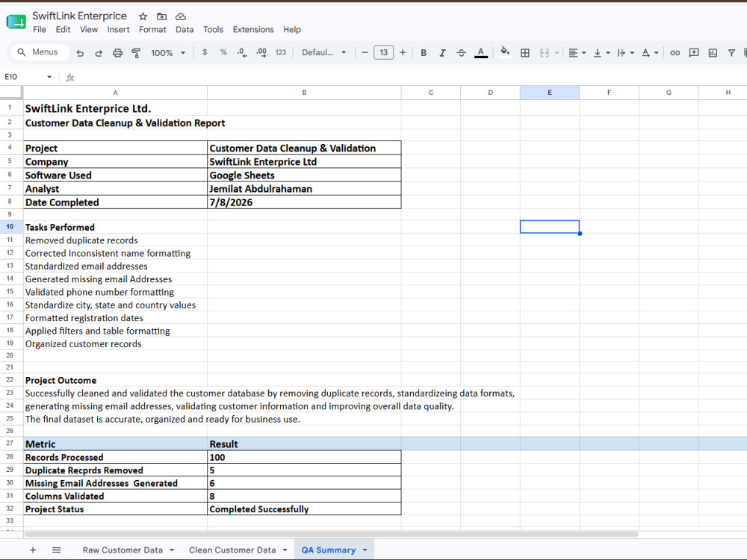Click the Print icon

pyautogui.click(x=117, y=53)
